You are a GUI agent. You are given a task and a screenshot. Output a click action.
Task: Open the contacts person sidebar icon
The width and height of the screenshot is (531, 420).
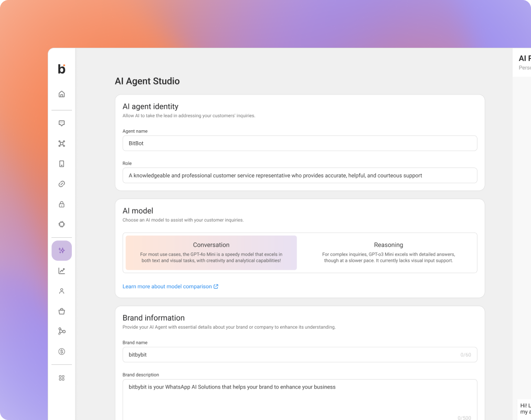click(61, 291)
